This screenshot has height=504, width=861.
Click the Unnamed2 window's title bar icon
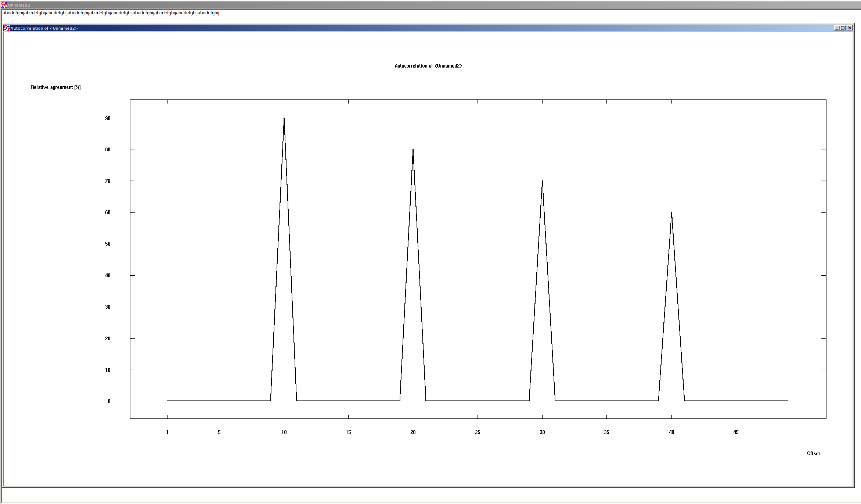(x=4, y=5)
